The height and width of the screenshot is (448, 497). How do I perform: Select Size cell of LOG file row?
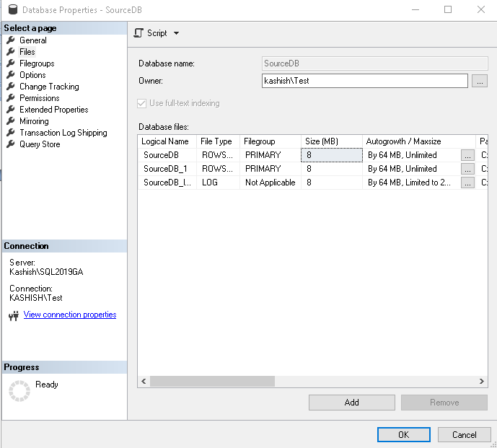332,183
